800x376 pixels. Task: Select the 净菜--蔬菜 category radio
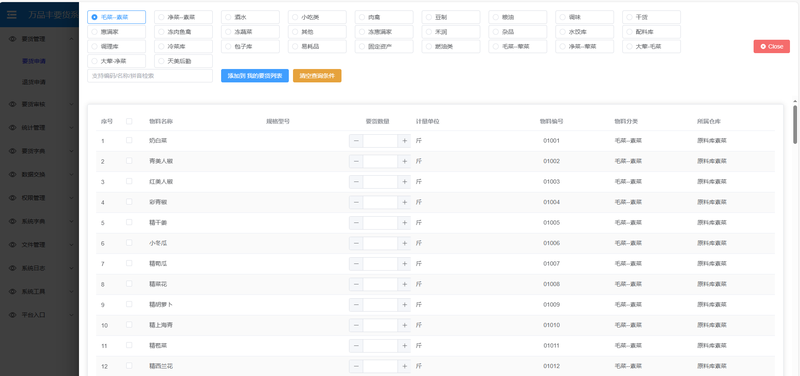click(x=183, y=17)
